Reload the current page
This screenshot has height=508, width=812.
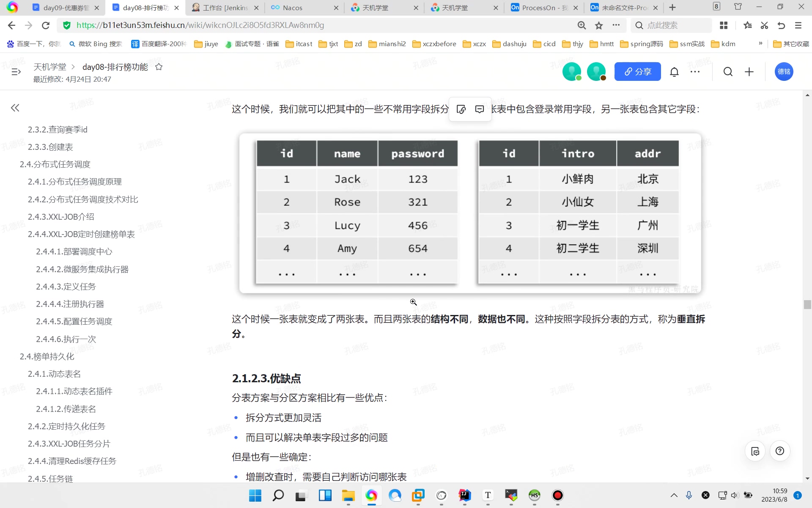coord(46,25)
